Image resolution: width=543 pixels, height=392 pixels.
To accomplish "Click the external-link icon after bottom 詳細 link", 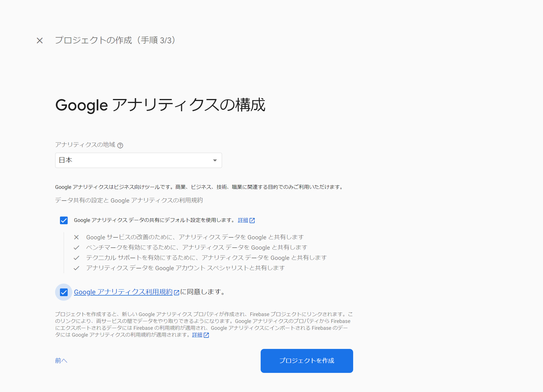I will 206,335.
